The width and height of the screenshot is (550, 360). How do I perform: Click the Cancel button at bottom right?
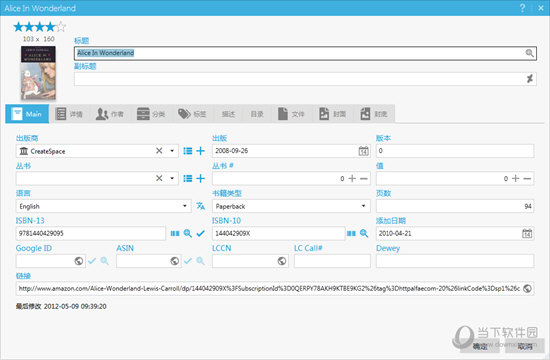(525, 346)
